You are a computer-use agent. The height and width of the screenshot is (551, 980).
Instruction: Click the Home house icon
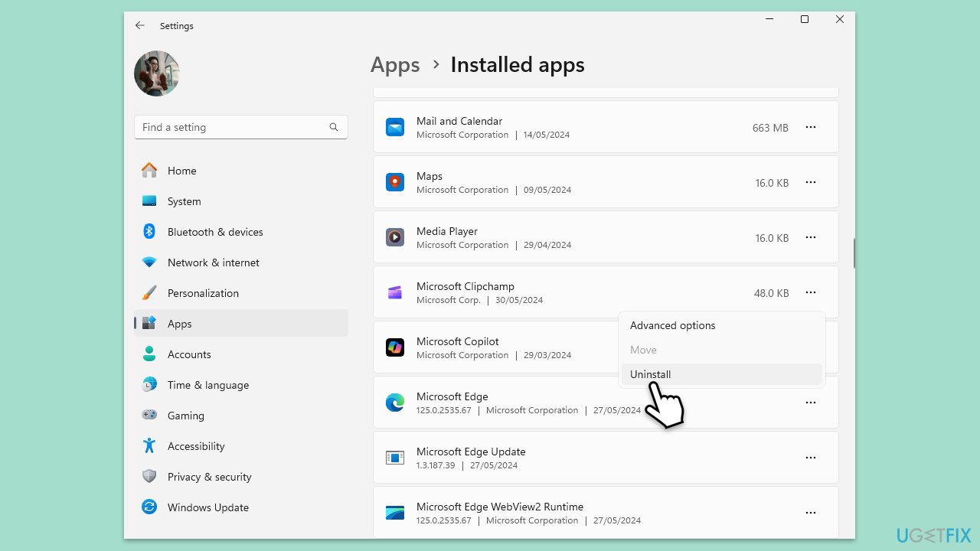(x=149, y=170)
